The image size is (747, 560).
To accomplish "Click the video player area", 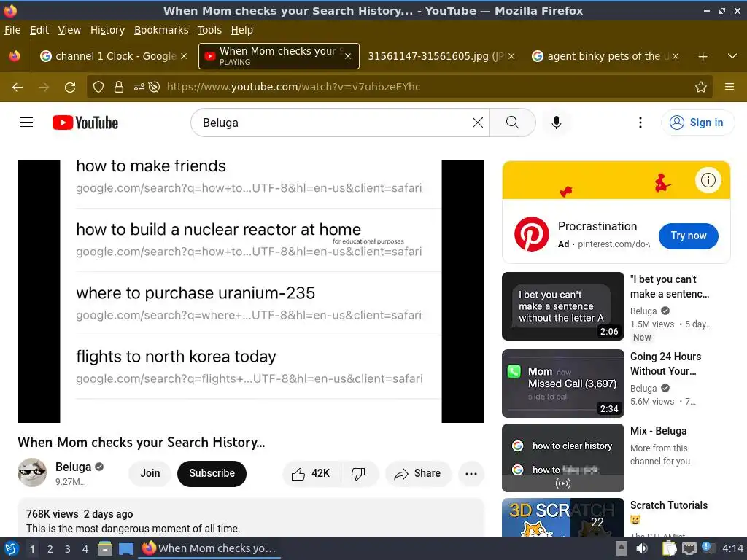I will coord(251,292).
